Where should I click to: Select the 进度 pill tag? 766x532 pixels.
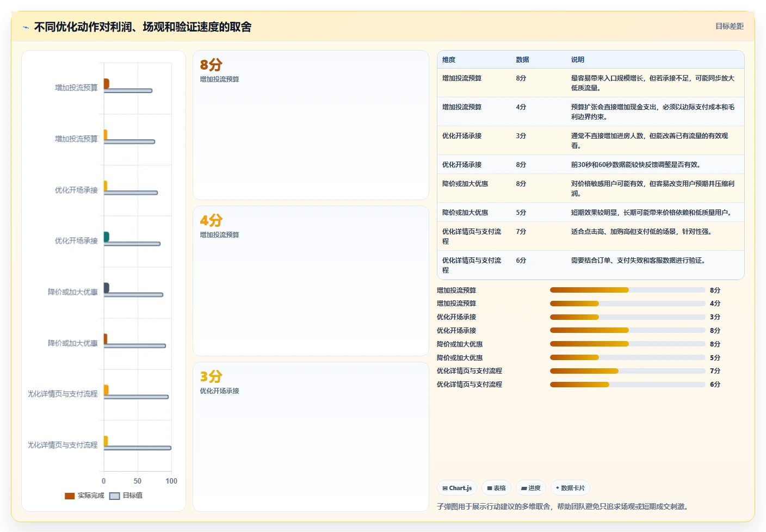click(531, 488)
